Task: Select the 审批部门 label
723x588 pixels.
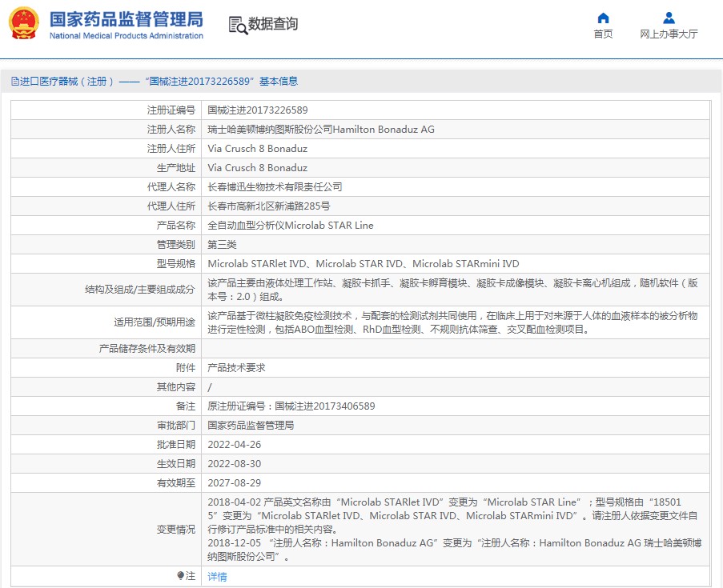Action: click(176, 426)
